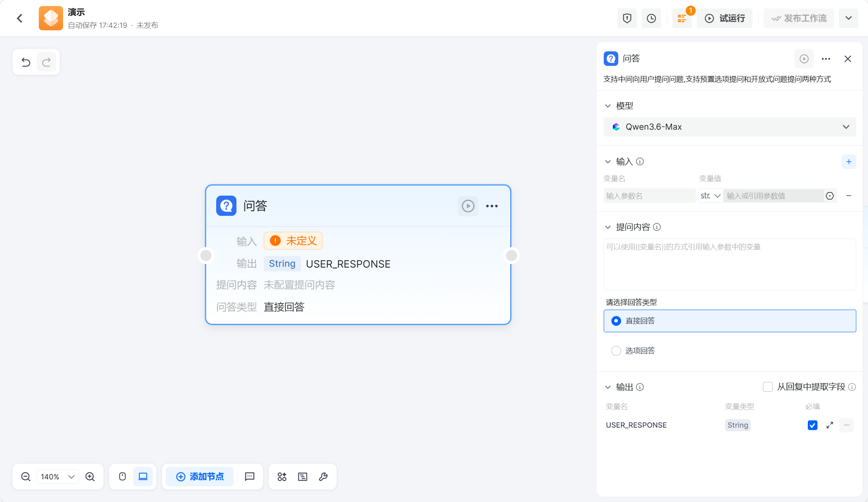Expand USER_RESPONSE details with arrows icon
The image size is (868, 502).
tap(830, 425)
